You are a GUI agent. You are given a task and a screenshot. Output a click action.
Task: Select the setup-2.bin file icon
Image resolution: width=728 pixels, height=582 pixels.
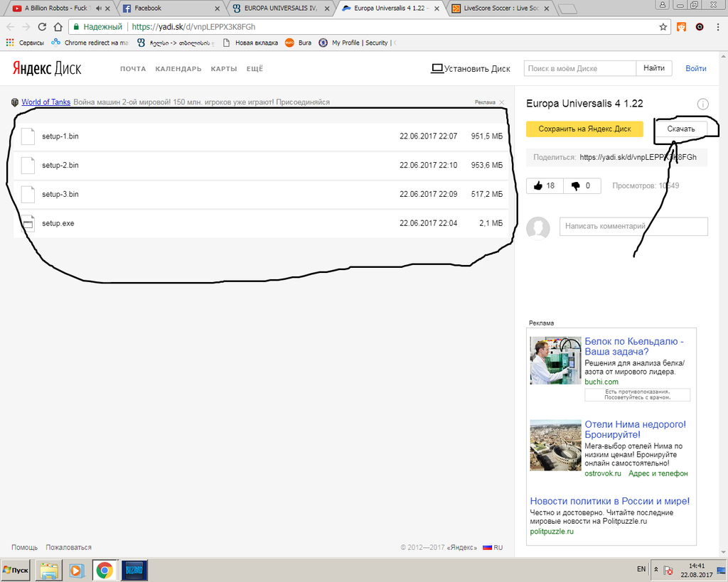pyautogui.click(x=28, y=166)
